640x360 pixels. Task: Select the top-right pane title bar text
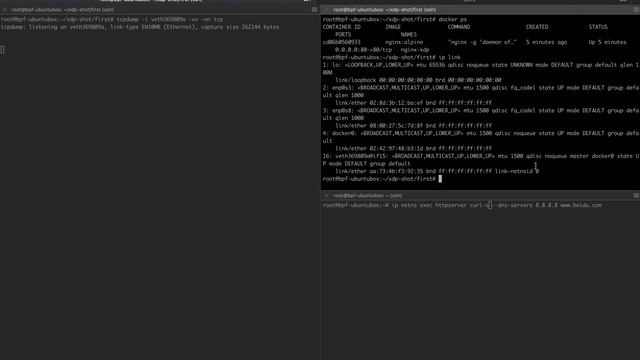click(384, 10)
